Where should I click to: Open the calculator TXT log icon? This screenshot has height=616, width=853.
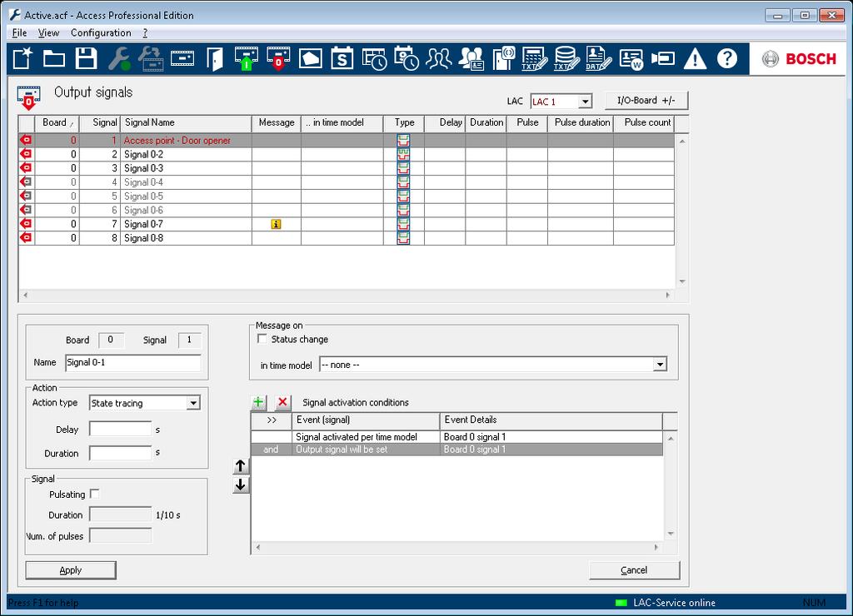pos(534,58)
